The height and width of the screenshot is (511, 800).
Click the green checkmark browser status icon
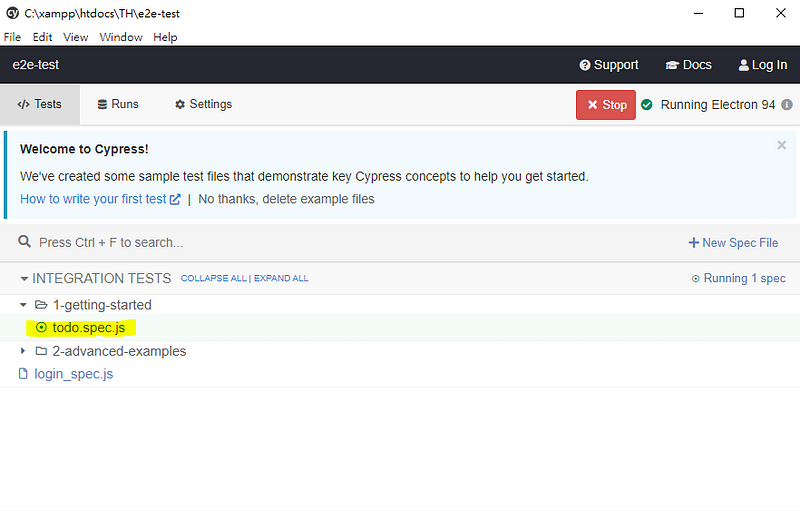click(x=647, y=105)
